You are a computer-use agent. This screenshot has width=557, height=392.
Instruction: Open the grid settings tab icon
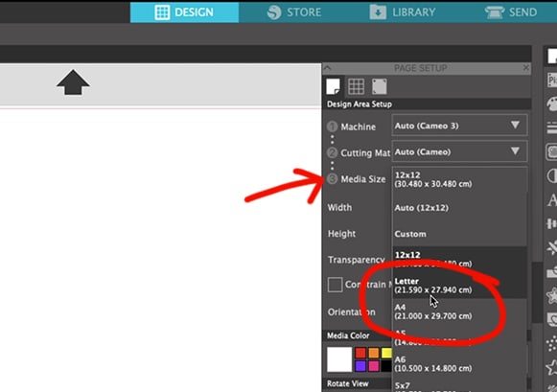[356, 86]
